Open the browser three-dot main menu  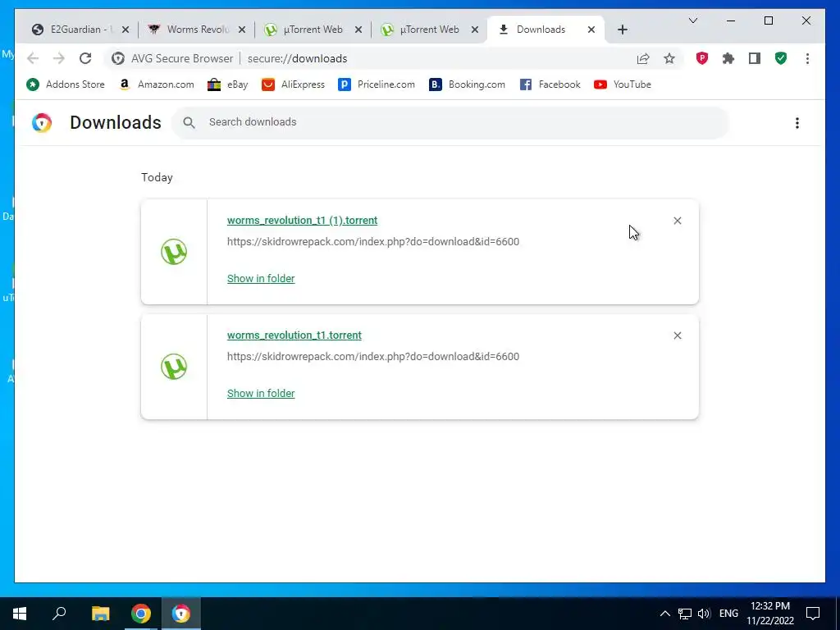[x=807, y=58]
